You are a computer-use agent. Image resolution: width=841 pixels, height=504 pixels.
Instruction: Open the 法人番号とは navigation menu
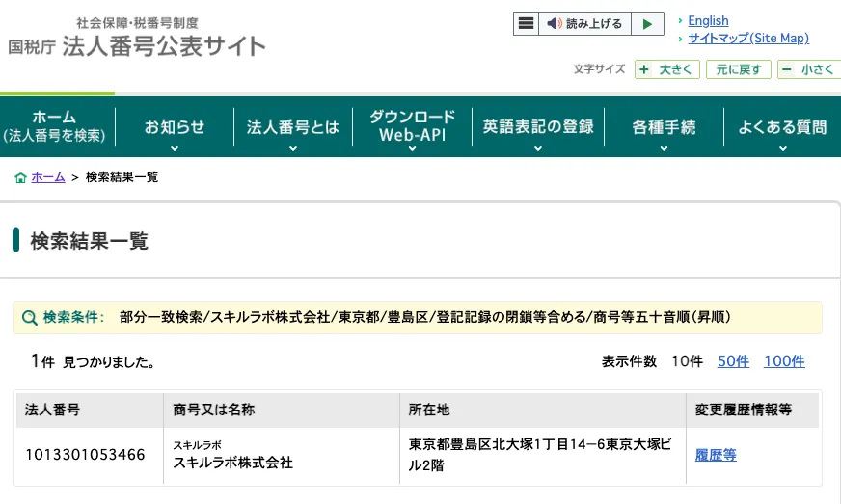(x=293, y=127)
